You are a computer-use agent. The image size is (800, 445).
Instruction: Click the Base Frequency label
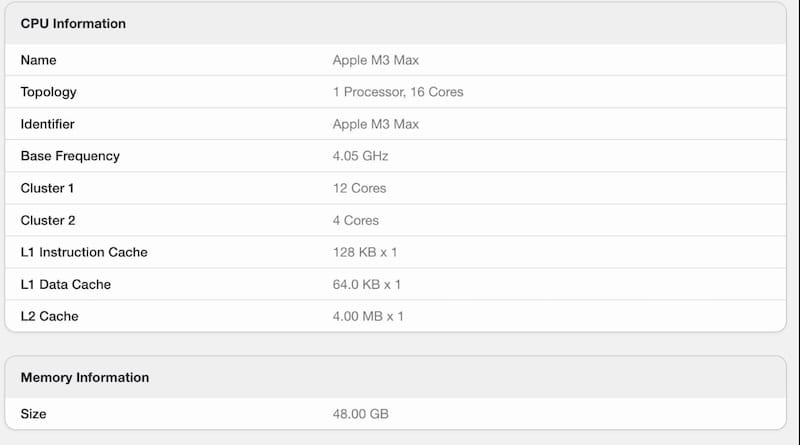tap(70, 156)
